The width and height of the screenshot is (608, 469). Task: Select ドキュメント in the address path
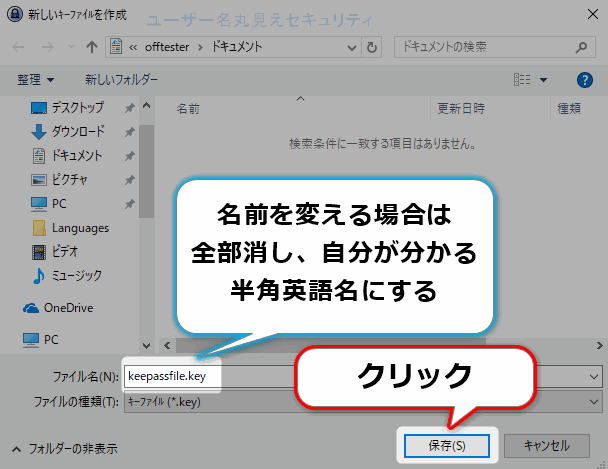tap(237, 47)
